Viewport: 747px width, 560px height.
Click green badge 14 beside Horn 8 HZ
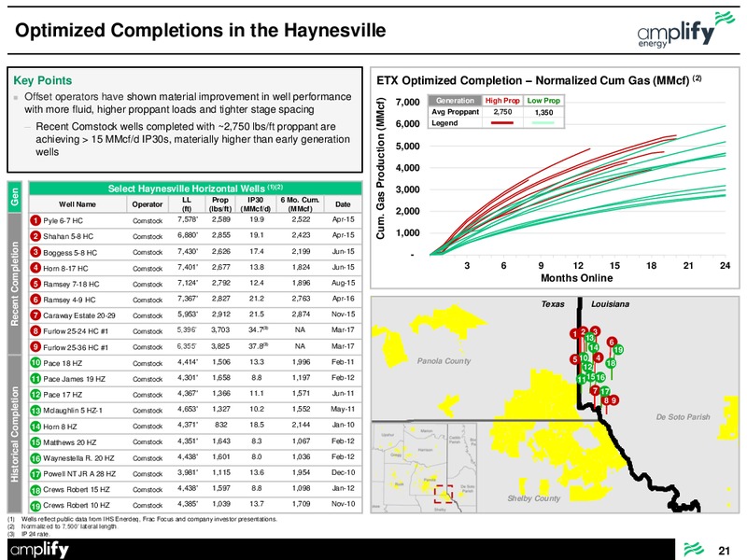(x=35, y=427)
